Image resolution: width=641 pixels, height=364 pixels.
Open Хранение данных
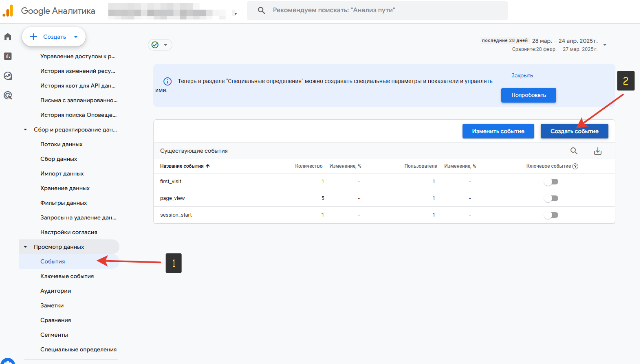[x=65, y=188]
